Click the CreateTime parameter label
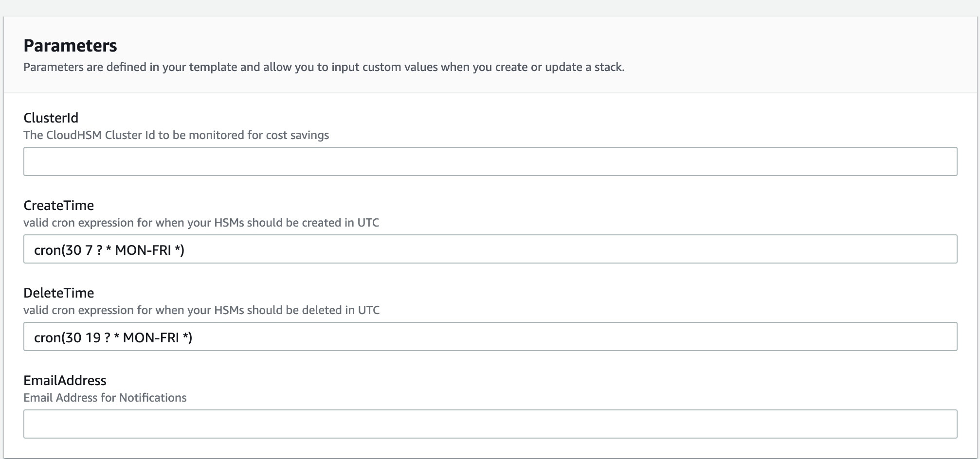Screen dimensions: 980x459 click(58, 205)
